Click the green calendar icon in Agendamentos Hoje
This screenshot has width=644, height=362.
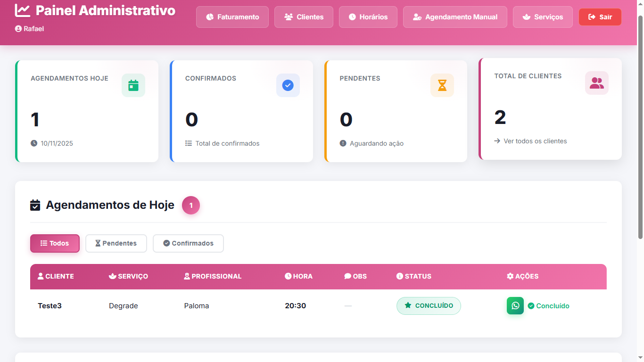click(x=133, y=85)
